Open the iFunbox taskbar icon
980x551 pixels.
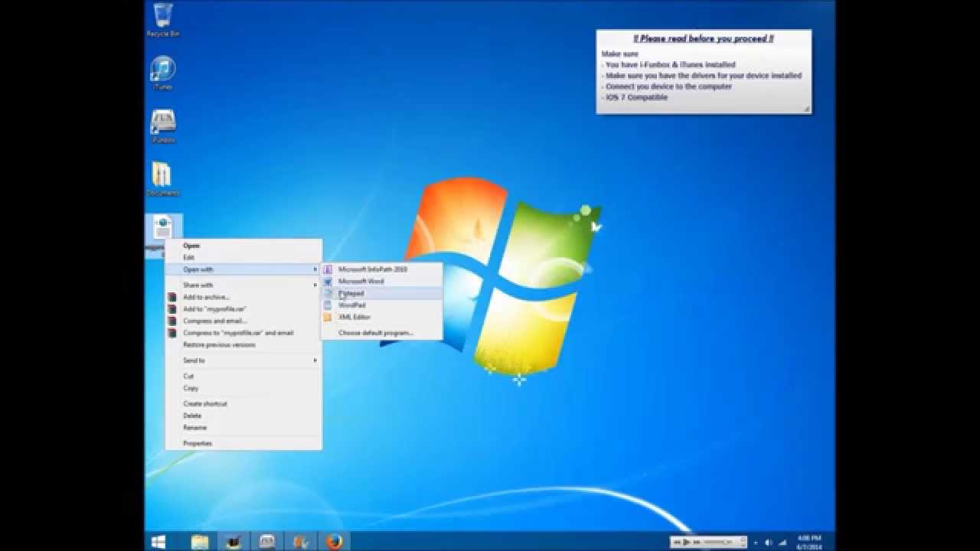[266, 542]
